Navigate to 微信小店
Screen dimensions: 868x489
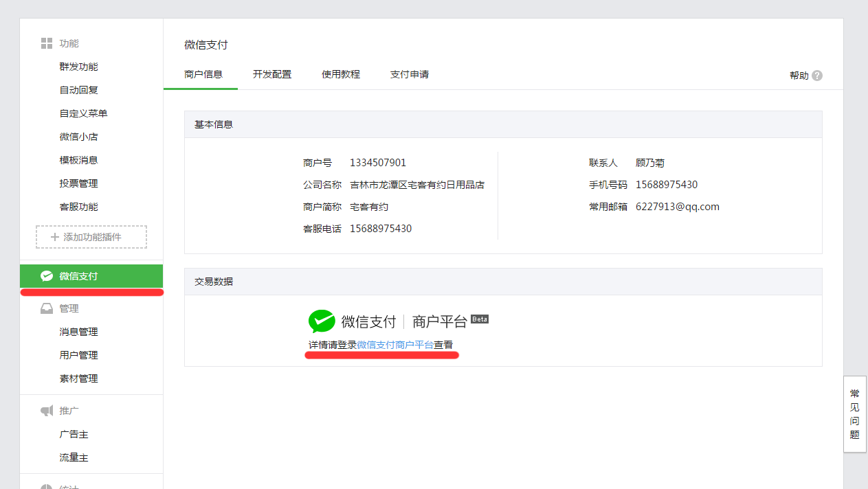tap(78, 137)
